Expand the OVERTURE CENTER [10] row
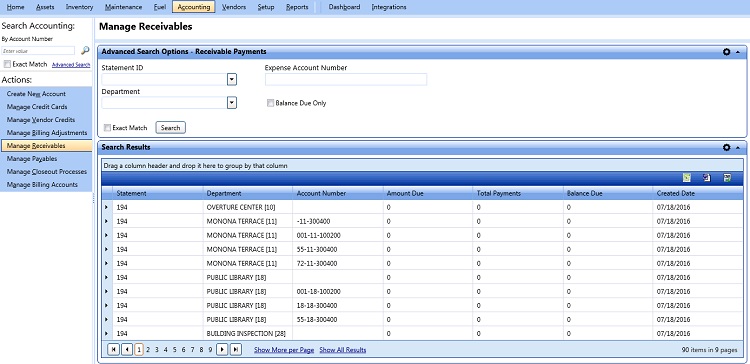The width and height of the screenshot is (750, 364). [x=106, y=208]
